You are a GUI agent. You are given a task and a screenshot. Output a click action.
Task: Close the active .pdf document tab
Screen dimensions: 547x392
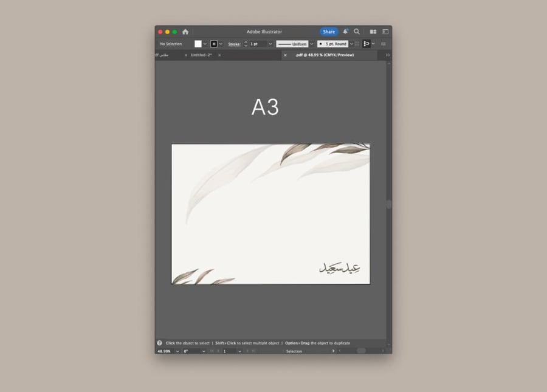click(286, 55)
